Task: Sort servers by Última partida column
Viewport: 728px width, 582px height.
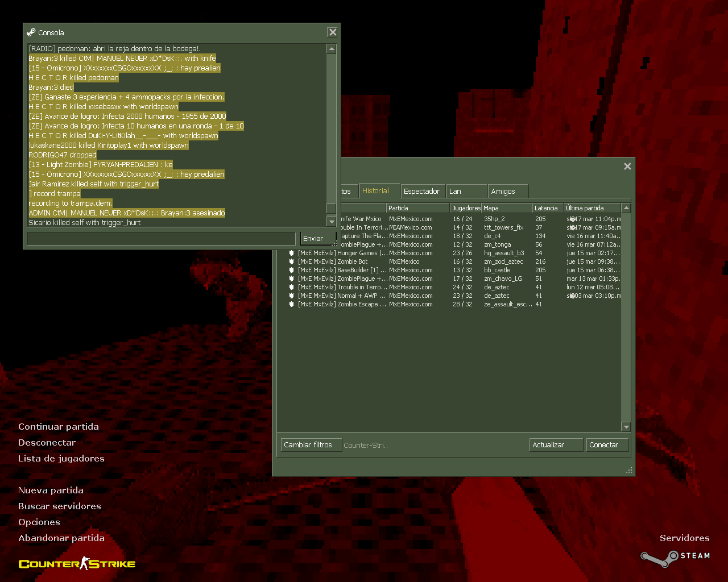Action: pos(592,208)
